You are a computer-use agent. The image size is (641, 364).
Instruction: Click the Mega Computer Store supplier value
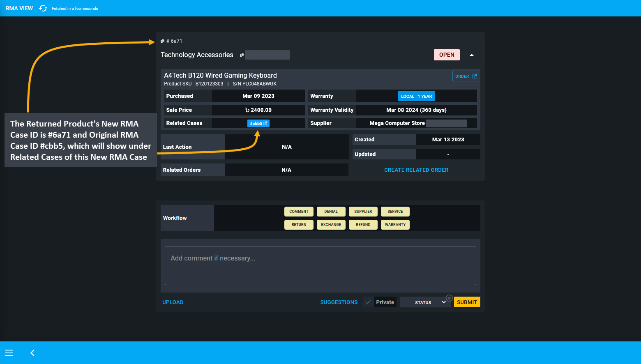click(397, 123)
